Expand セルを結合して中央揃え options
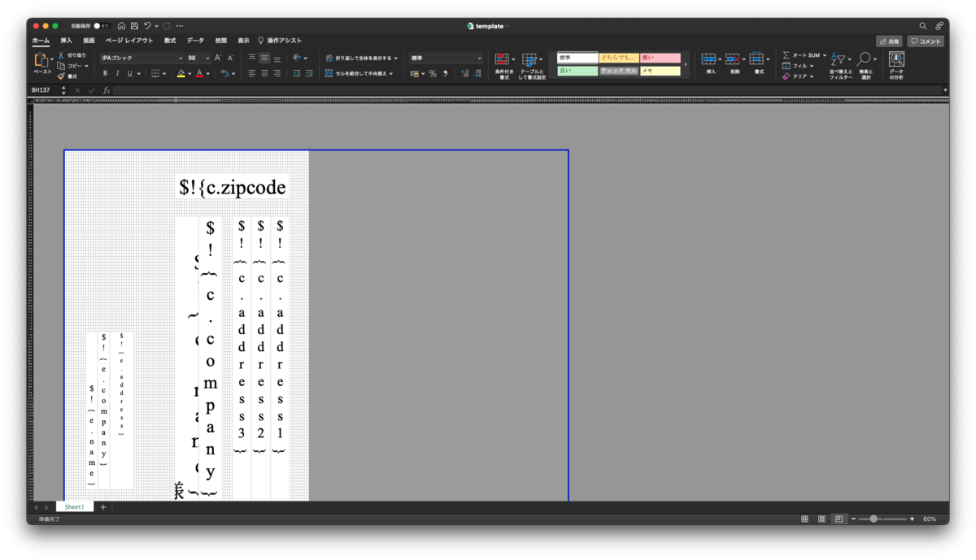The width and height of the screenshot is (976, 560). pos(391,73)
